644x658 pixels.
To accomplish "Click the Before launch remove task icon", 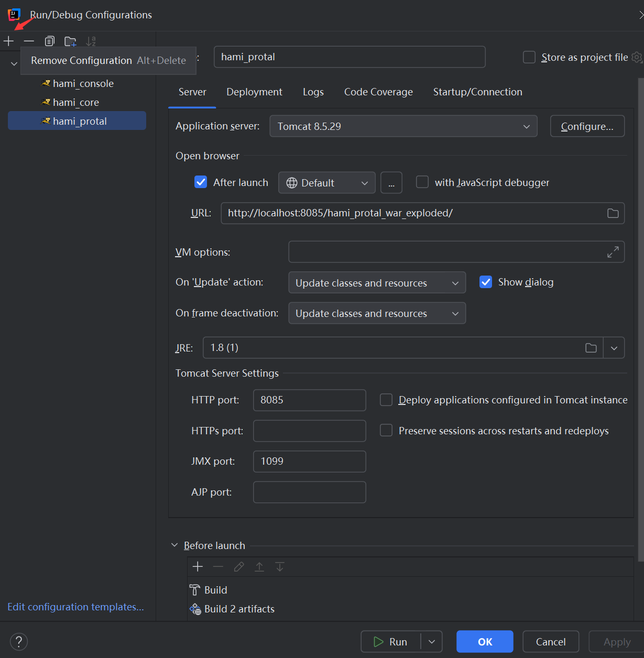I will (218, 566).
